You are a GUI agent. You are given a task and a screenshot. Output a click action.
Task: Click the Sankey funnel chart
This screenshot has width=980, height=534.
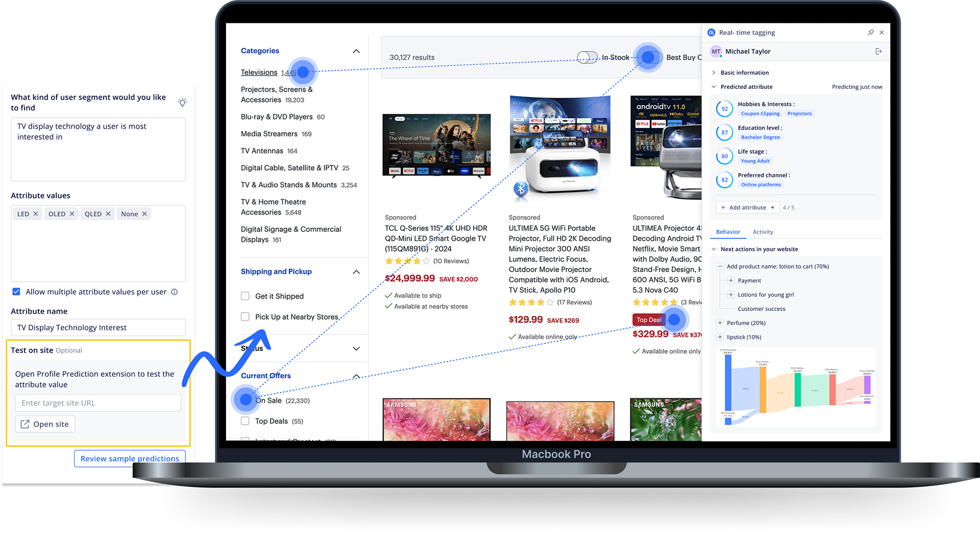click(x=796, y=386)
